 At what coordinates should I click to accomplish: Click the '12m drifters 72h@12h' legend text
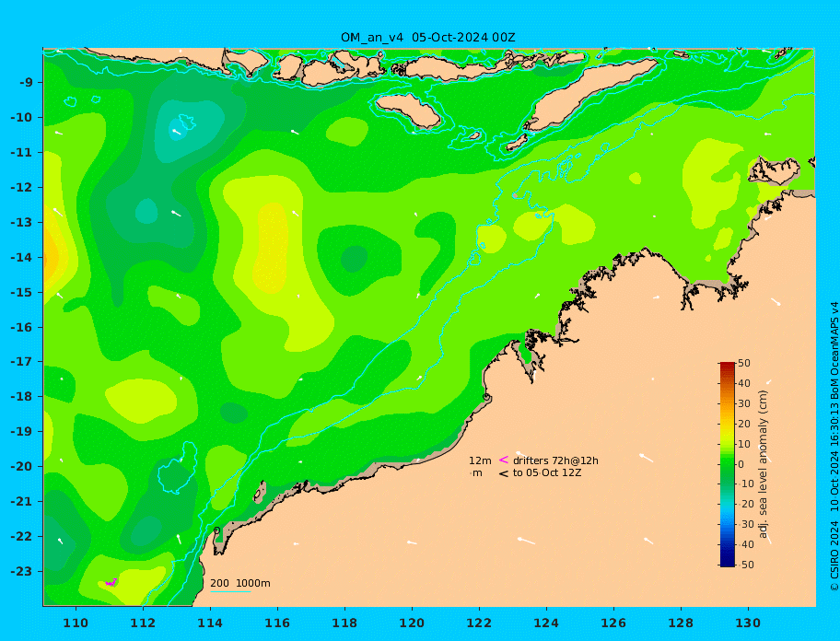click(x=533, y=460)
